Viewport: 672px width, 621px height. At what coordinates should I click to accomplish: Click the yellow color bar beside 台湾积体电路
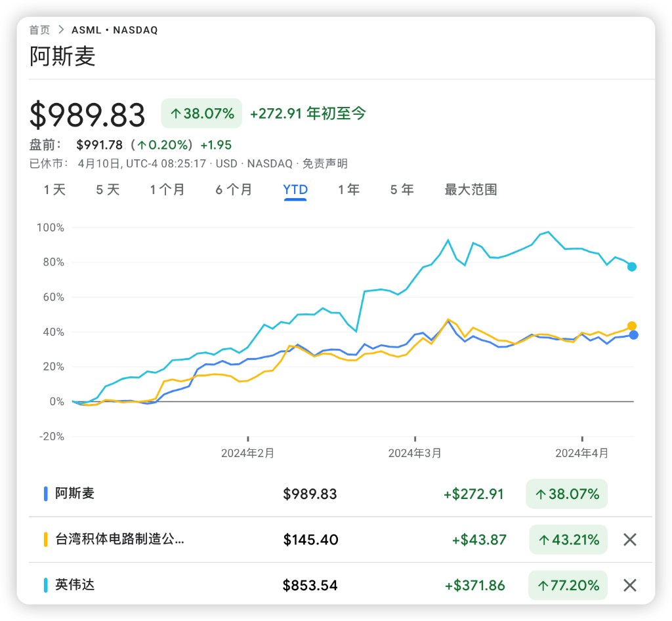[45, 540]
